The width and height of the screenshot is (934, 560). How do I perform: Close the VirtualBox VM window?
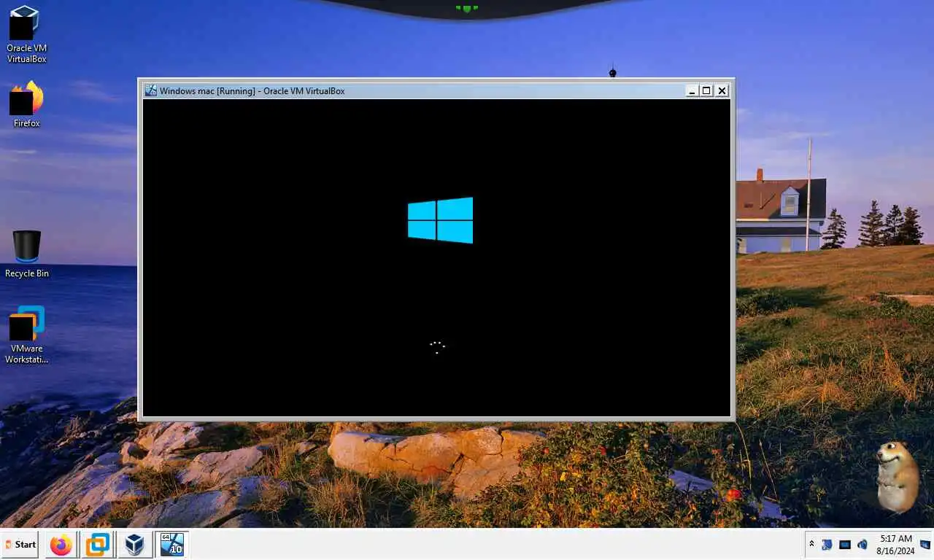722,90
